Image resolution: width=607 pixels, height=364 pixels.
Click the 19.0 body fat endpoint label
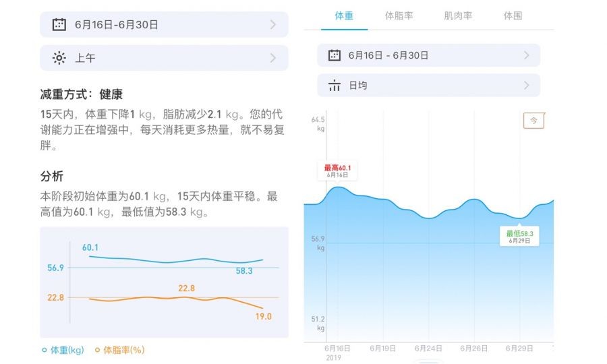tap(263, 316)
